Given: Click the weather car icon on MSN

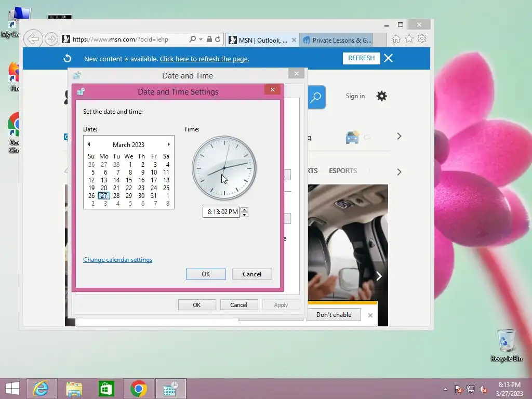Looking at the screenshot, I should point(352,137).
